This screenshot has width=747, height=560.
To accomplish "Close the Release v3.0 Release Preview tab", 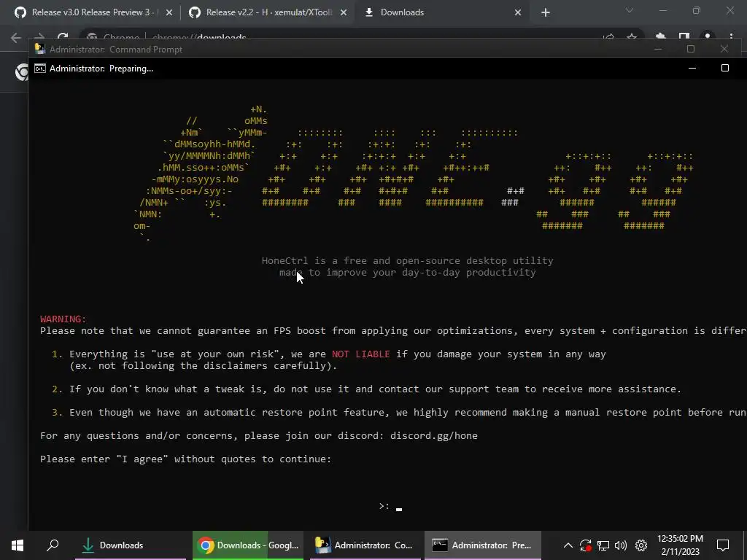I will [169, 13].
